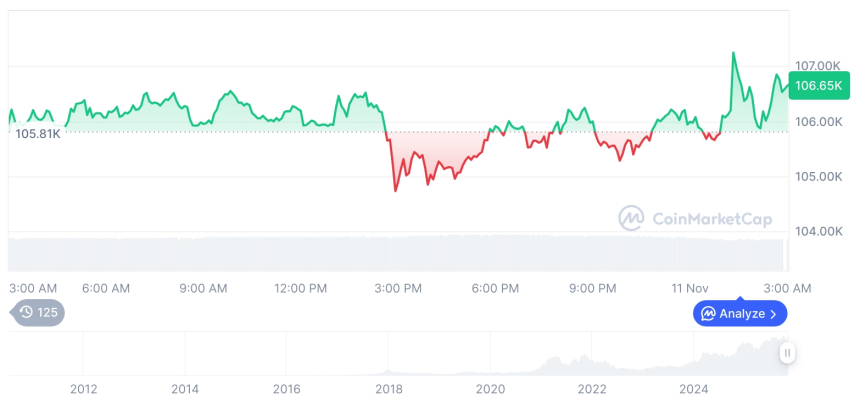Jump to 2024 in the year navigator
Image resolution: width=860 pixels, height=401 pixels.
(694, 389)
